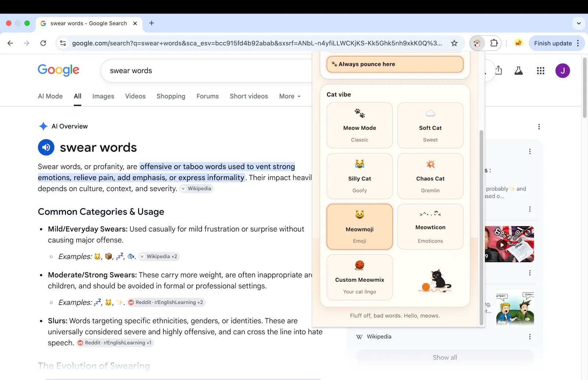
Task: Expand the tab search dropdown
Action: pyautogui.click(x=578, y=23)
